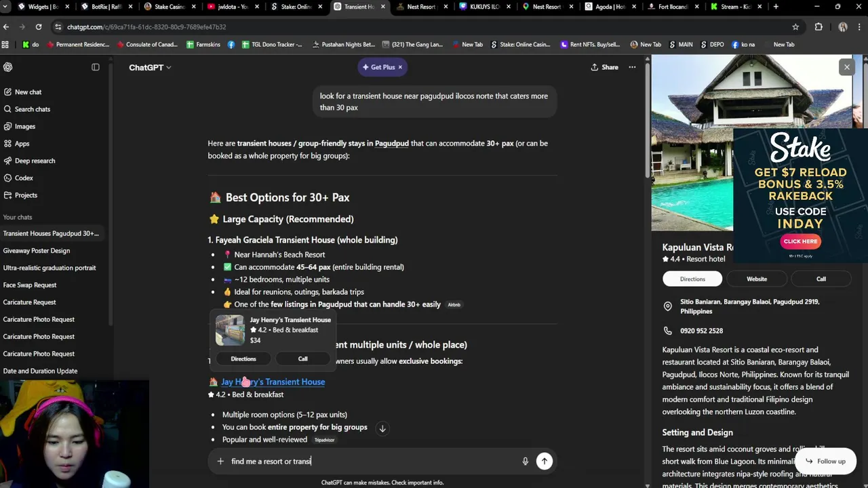The height and width of the screenshot is (488, 868).
Task: Click the Jay Henry's Transient House thumbnail
Action: (230, 330)
